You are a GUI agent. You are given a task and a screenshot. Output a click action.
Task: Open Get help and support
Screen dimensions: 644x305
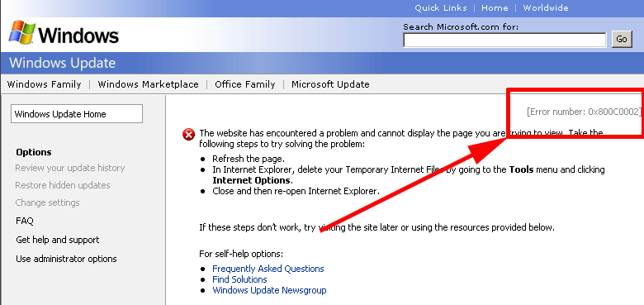[x=58, y=240]
